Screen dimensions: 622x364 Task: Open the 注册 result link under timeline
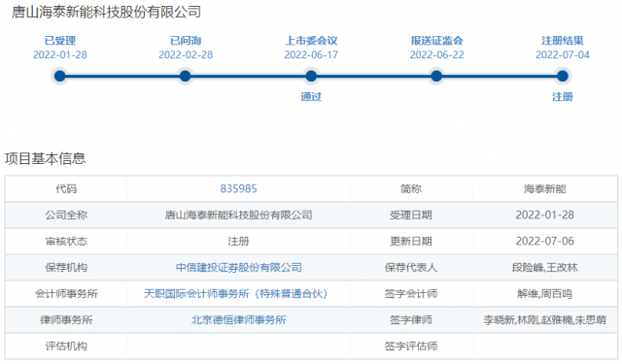pos(563,97)
